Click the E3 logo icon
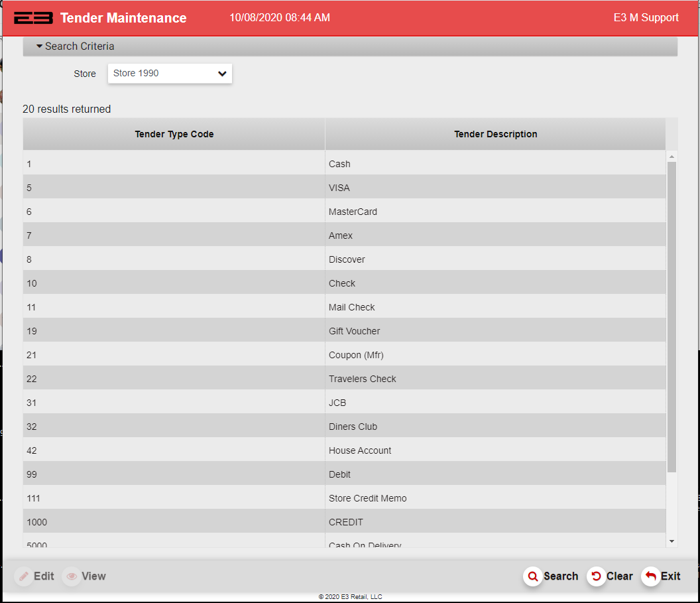 (33, 18)
